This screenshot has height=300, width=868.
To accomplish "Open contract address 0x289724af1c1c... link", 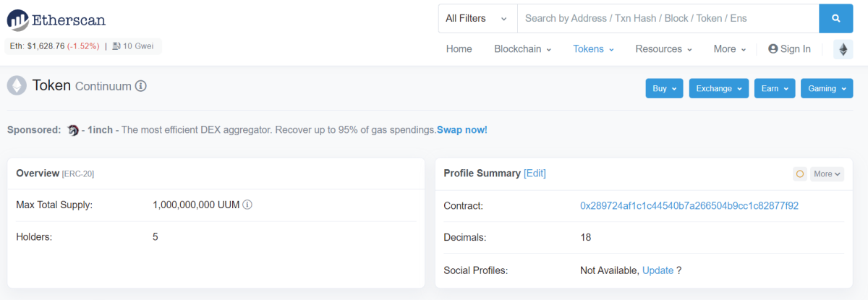I will [x=689, y=206].
